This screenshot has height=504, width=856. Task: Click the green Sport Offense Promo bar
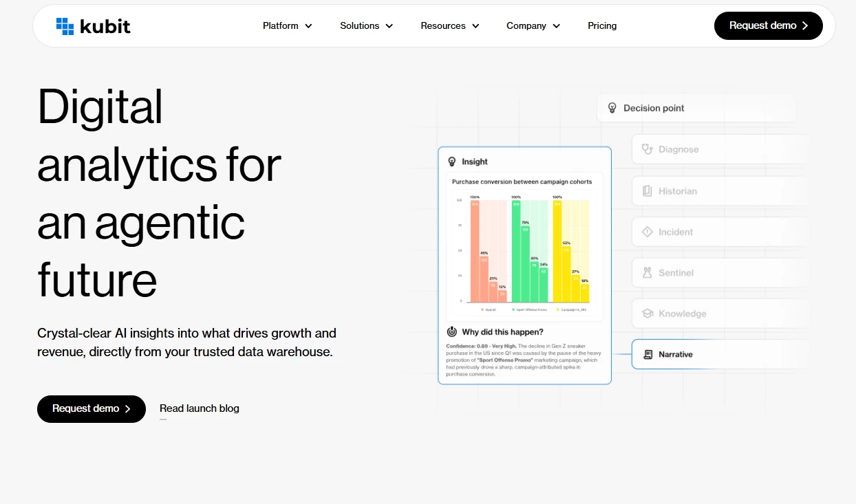pos(516,251)
